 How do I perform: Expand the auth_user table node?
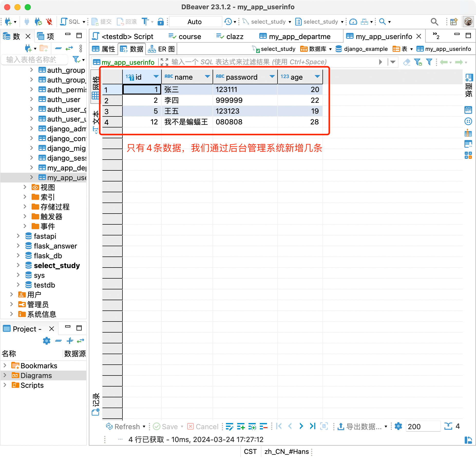[x=31, y=99]
